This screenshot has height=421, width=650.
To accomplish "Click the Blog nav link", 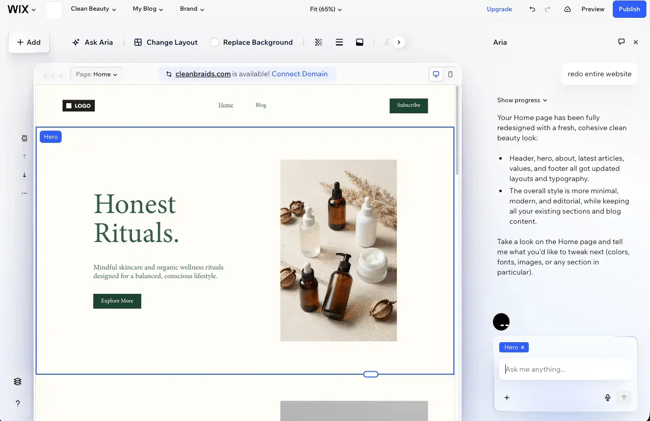I will click(261, 105).
